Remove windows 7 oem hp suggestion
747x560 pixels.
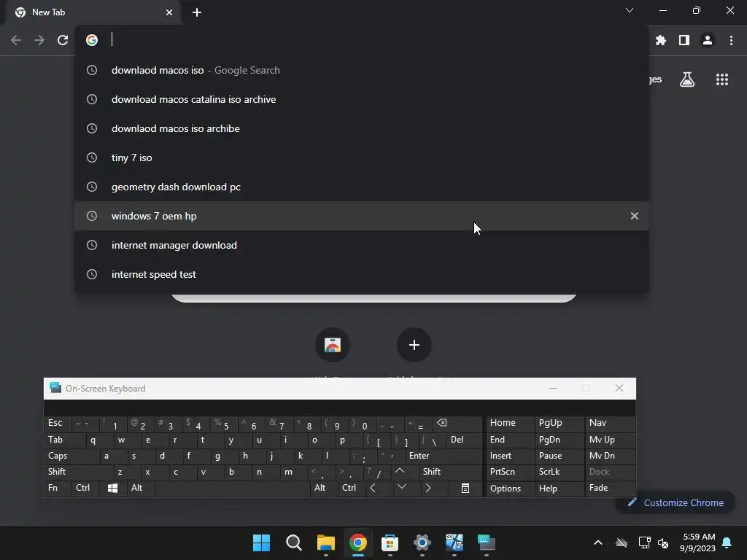tap(634, 216)
